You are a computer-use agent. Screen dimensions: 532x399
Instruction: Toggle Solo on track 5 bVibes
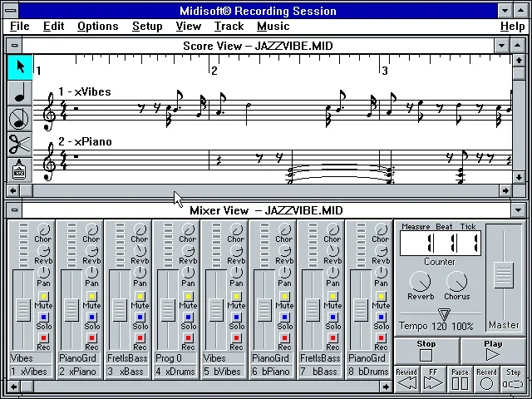click(236, 318)
